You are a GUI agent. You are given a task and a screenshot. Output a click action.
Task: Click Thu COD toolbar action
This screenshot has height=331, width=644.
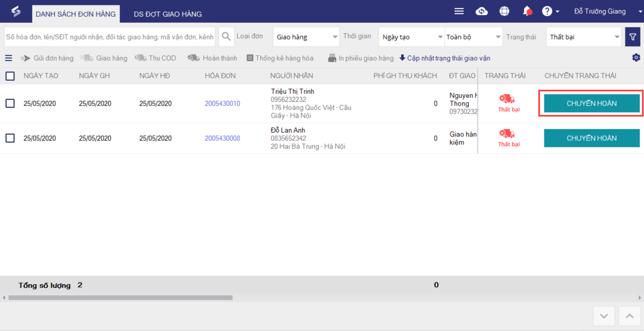[155, 58]
